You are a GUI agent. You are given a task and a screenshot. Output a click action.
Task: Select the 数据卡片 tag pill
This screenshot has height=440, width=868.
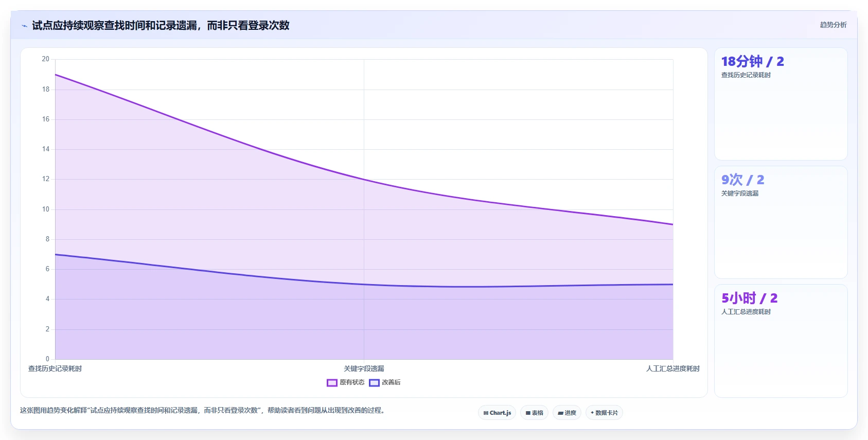pos(604,413)
